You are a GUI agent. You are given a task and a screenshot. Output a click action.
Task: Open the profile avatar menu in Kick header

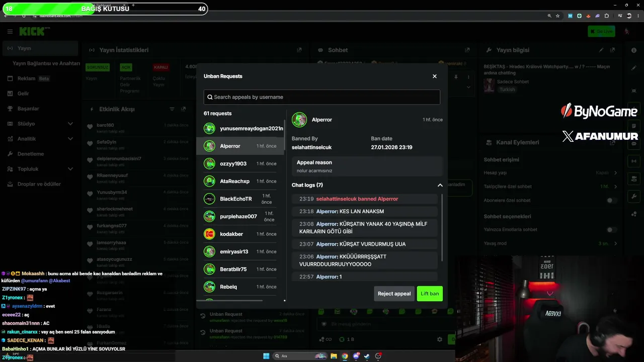click(x=626, y=31)
